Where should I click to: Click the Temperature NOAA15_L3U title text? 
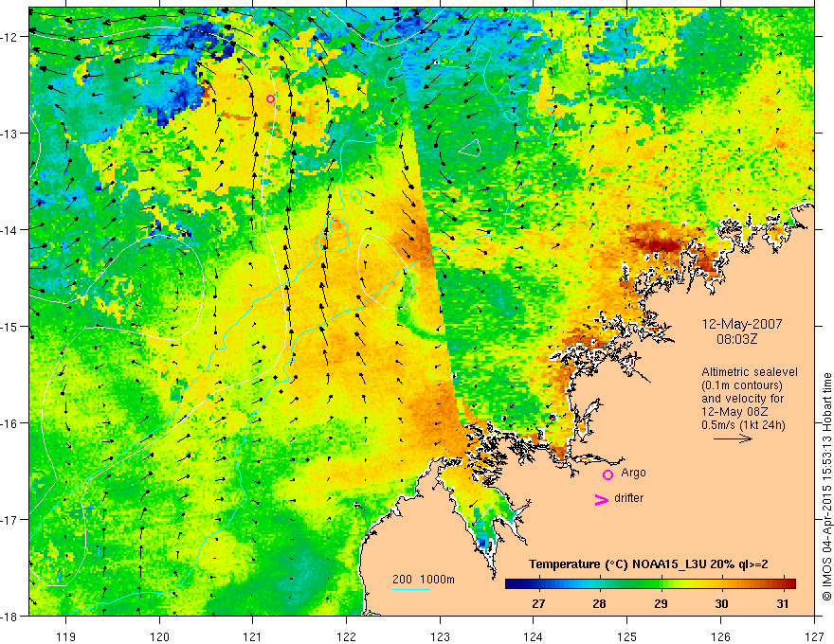[648, 564]
